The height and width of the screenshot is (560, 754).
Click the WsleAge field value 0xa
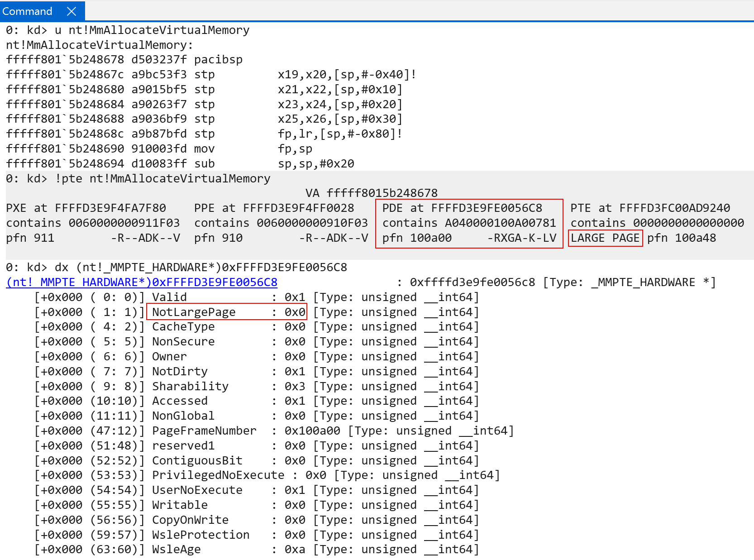(x=295, y=550)
